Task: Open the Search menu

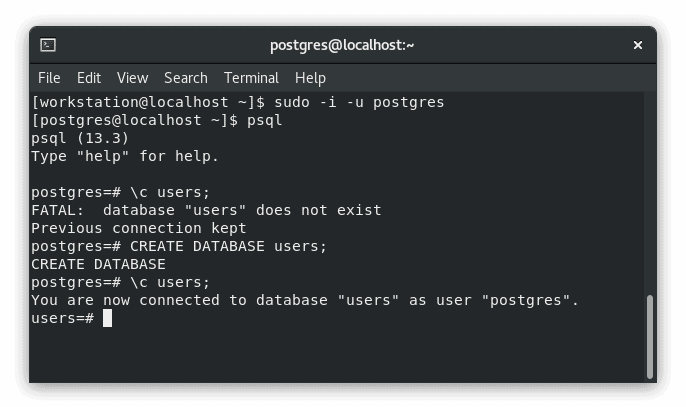Action: click(186, 78)
